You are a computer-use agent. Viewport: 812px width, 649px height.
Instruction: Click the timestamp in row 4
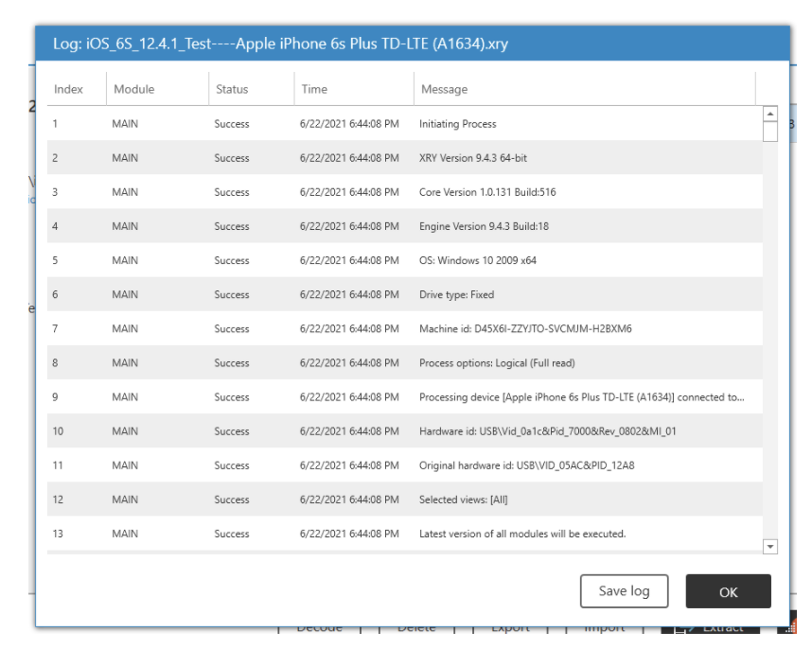tap(349, 226)
